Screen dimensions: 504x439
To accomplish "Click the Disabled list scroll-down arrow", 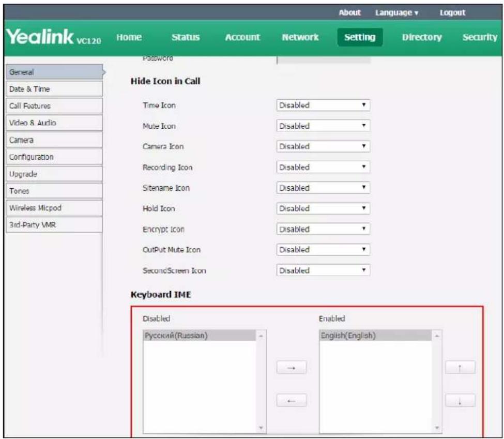I will coord(261,428).
